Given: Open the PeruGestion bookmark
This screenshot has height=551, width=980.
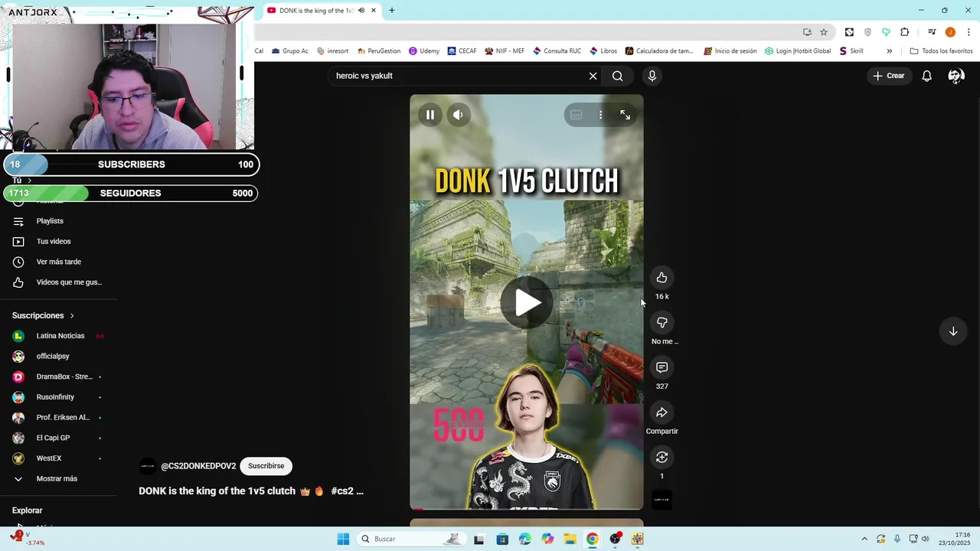Looking at the screenshot, I should (379, 51).
